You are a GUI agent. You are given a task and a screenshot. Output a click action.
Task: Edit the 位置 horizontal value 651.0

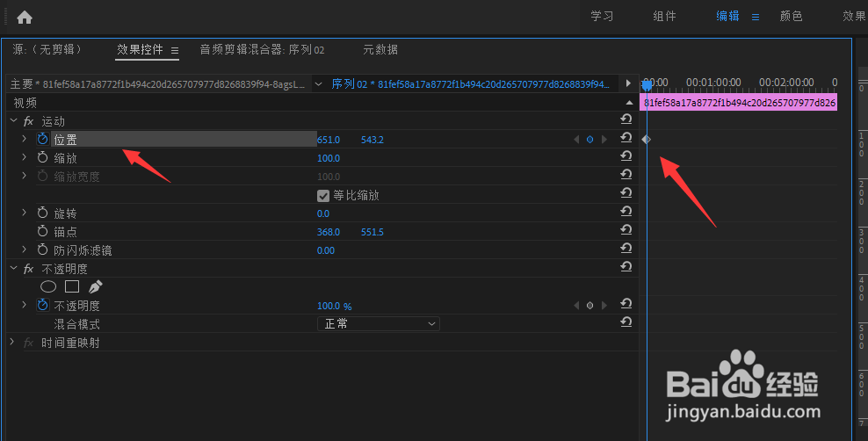(x=329, y=140)
